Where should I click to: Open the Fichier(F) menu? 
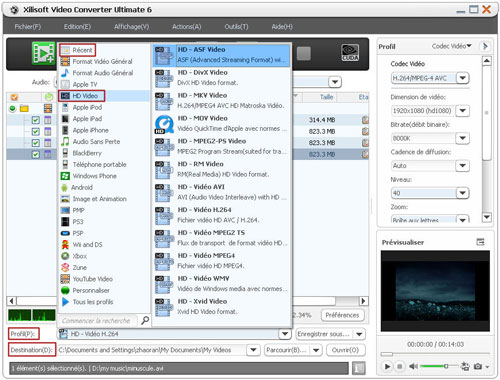click(x=28, y=27)
